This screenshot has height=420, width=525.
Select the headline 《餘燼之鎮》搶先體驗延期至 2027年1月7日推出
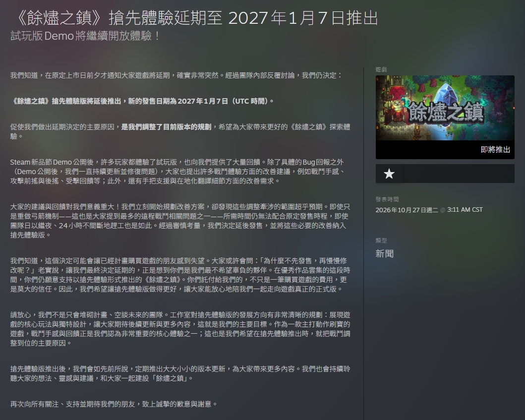[x=197, y=18]
